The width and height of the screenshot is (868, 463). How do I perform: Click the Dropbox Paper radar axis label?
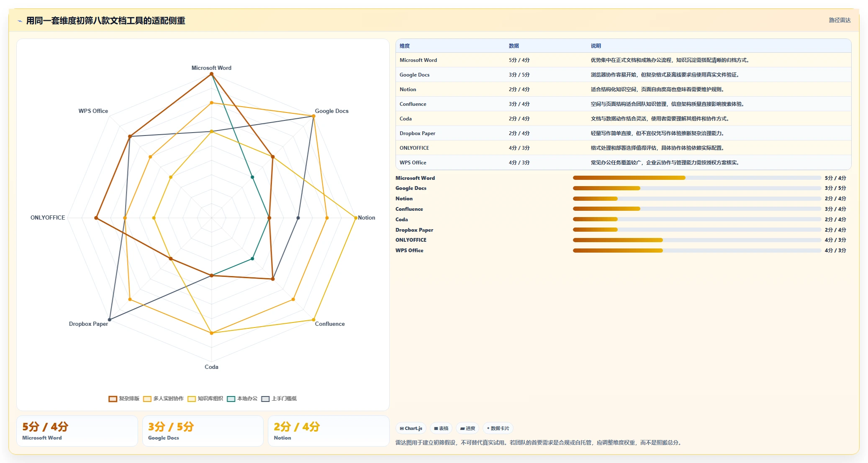(88, 324)
